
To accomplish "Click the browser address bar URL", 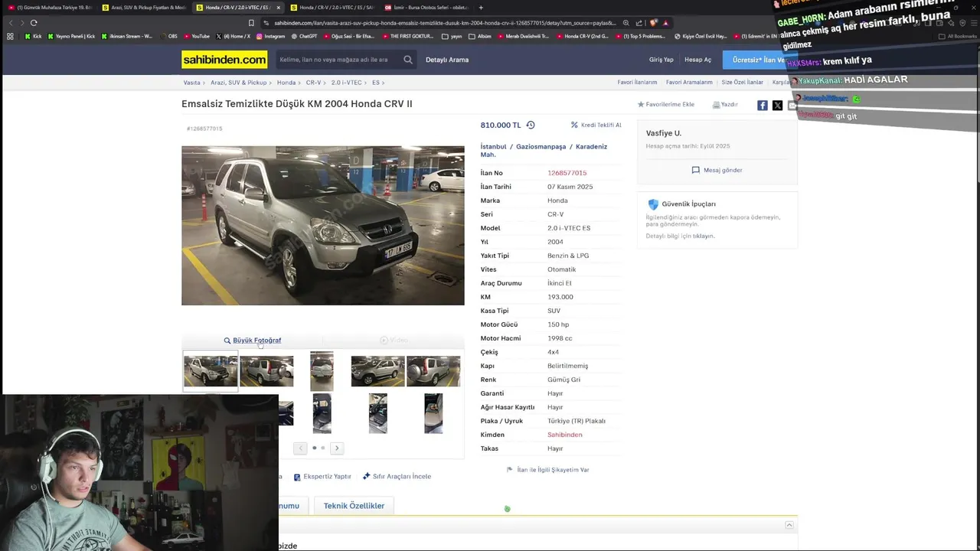I will pyautogui.click(x=444, y=23).
